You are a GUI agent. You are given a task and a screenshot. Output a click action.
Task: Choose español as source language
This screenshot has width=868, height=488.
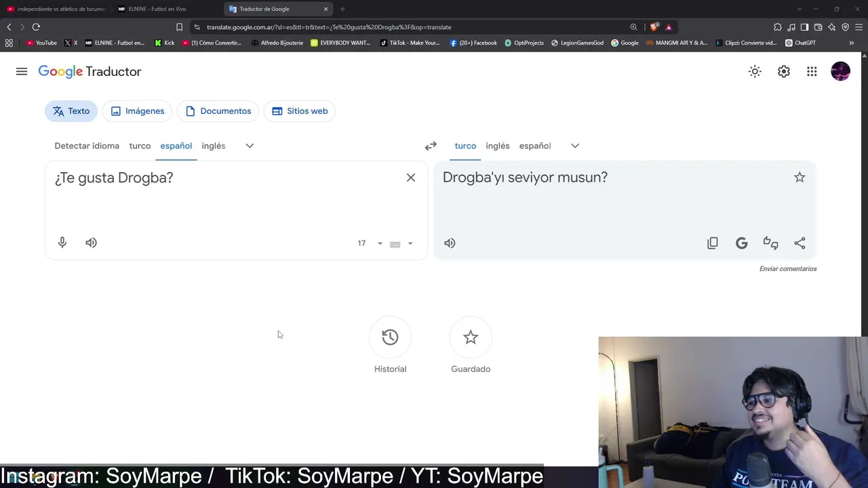[176, 146]
